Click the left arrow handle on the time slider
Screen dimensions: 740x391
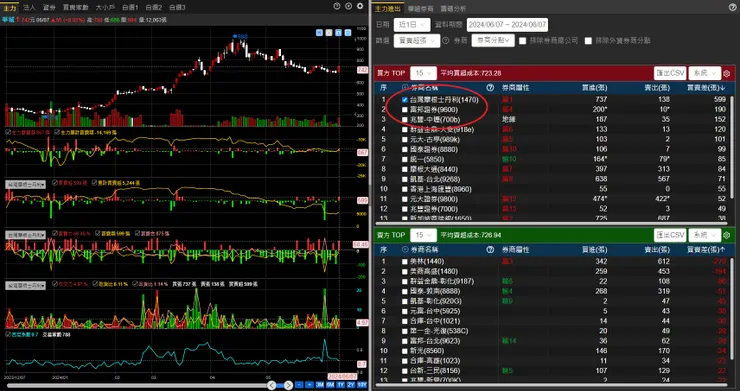click(x=271, y=385)
